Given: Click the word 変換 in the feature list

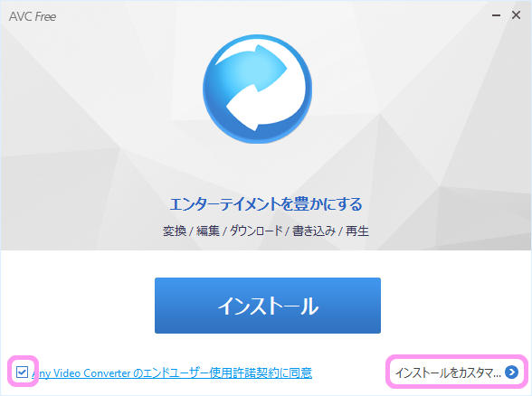Looking at the screenshot, I should [x=175, y=231].
